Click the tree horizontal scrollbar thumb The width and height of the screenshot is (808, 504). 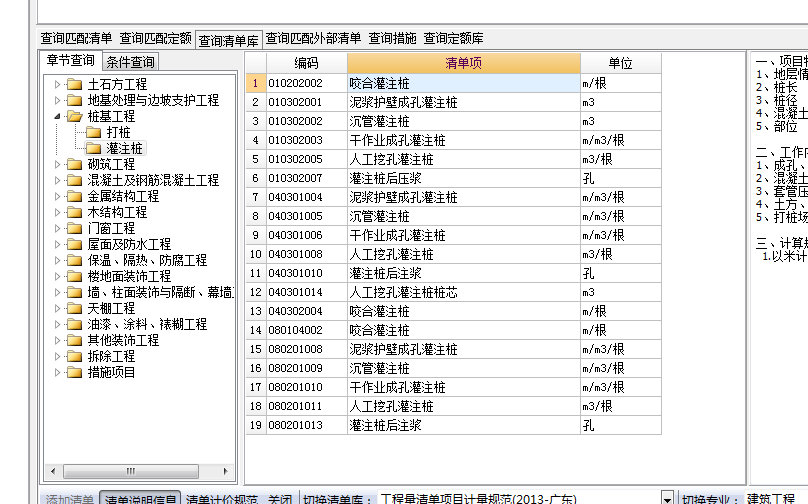pos(131,471)
